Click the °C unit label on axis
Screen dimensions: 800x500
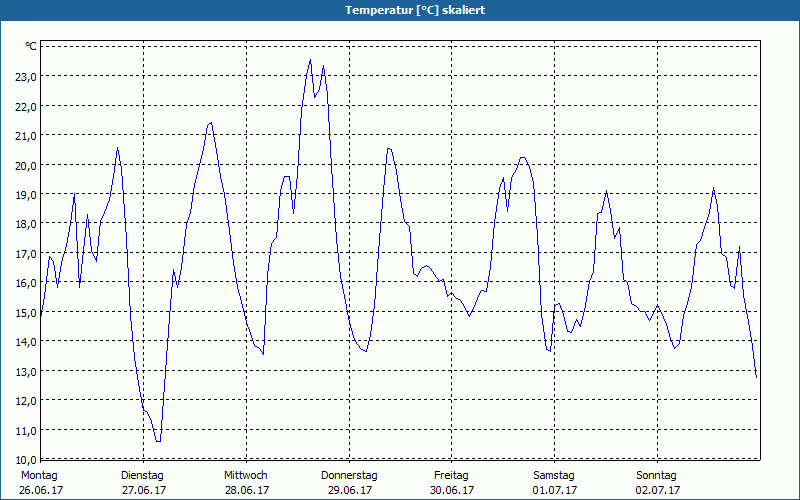[31, 46]
